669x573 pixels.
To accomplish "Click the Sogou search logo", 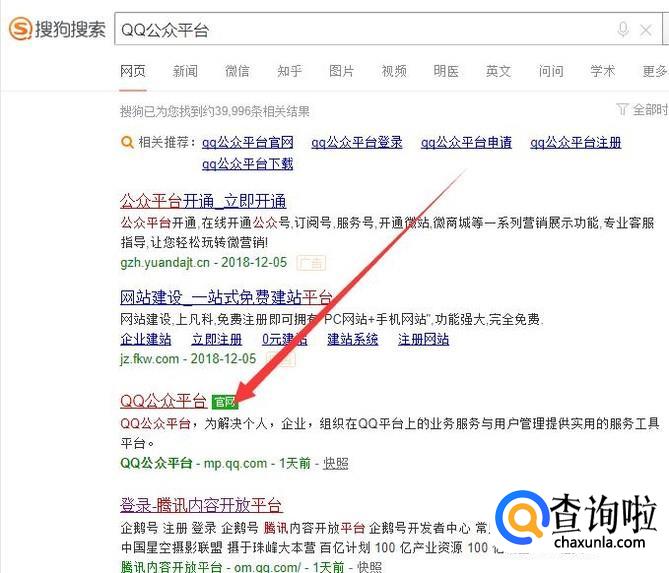I will (57, 29).
